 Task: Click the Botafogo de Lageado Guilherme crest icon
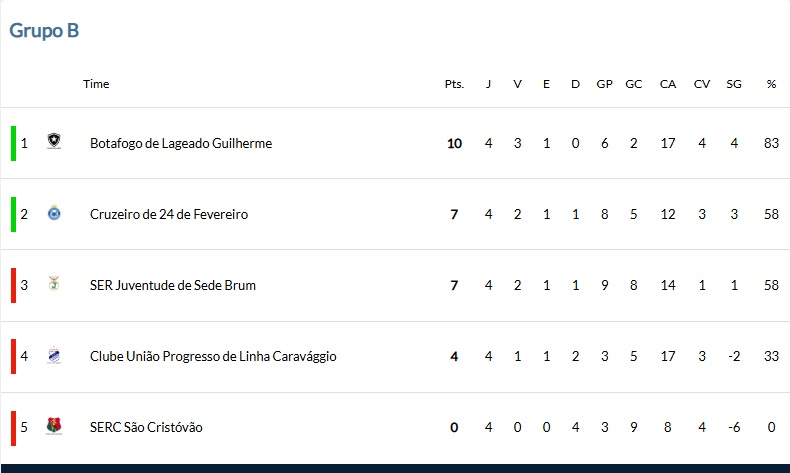click(54, 141)
